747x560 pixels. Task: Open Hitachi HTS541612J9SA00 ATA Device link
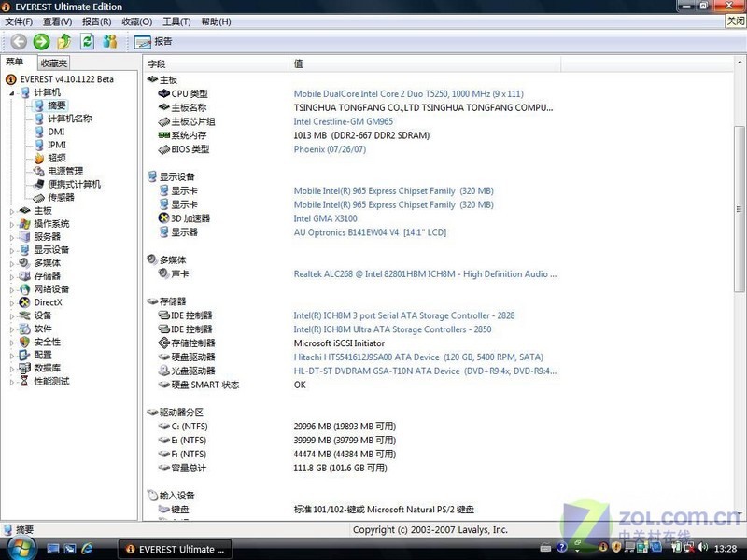click(x=418, y=357)
